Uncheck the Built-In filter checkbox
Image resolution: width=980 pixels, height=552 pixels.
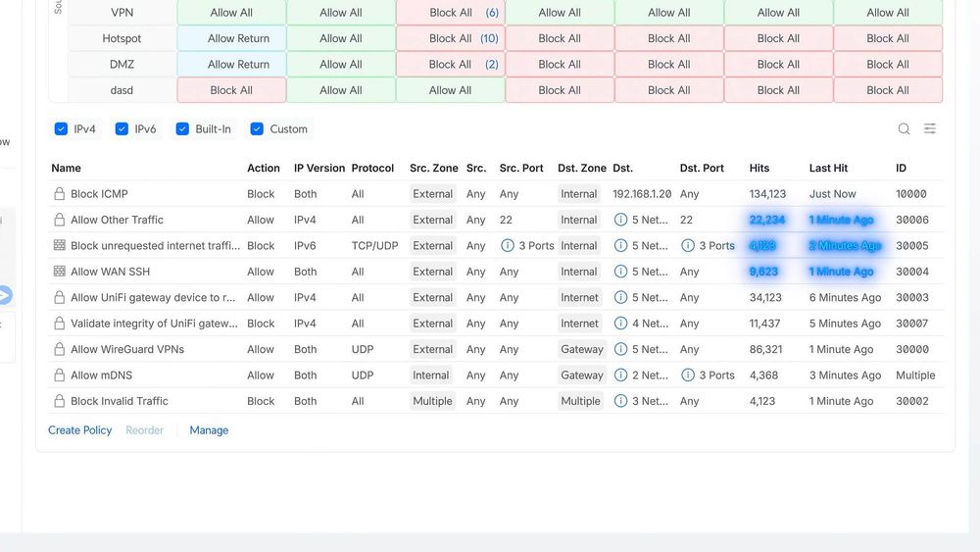pos(182,128)
